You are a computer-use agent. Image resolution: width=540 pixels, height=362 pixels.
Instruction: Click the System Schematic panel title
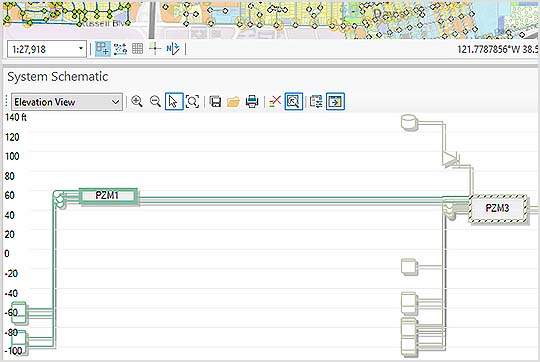click(58, 76)
